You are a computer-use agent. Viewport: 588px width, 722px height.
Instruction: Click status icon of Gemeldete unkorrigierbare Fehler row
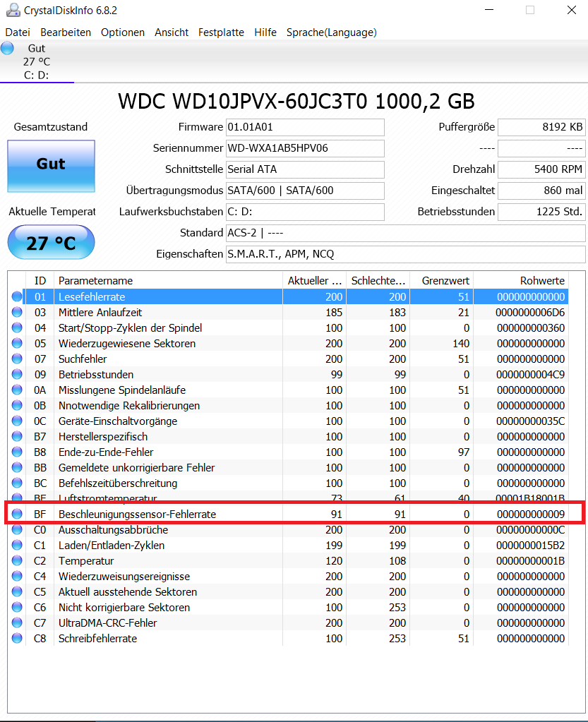point(17,467)
